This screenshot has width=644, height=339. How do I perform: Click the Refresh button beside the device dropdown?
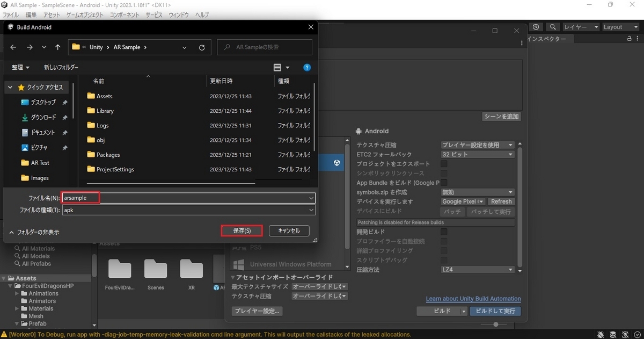[501, 201]
